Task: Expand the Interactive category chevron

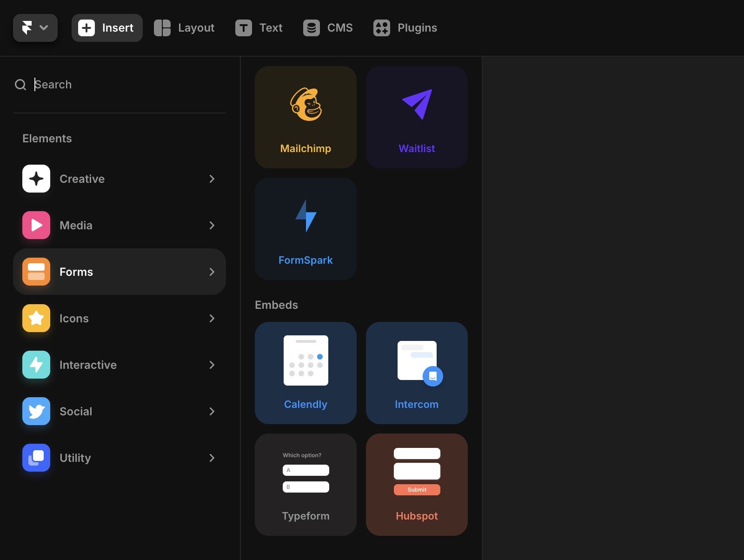Action: coord(212,365)
